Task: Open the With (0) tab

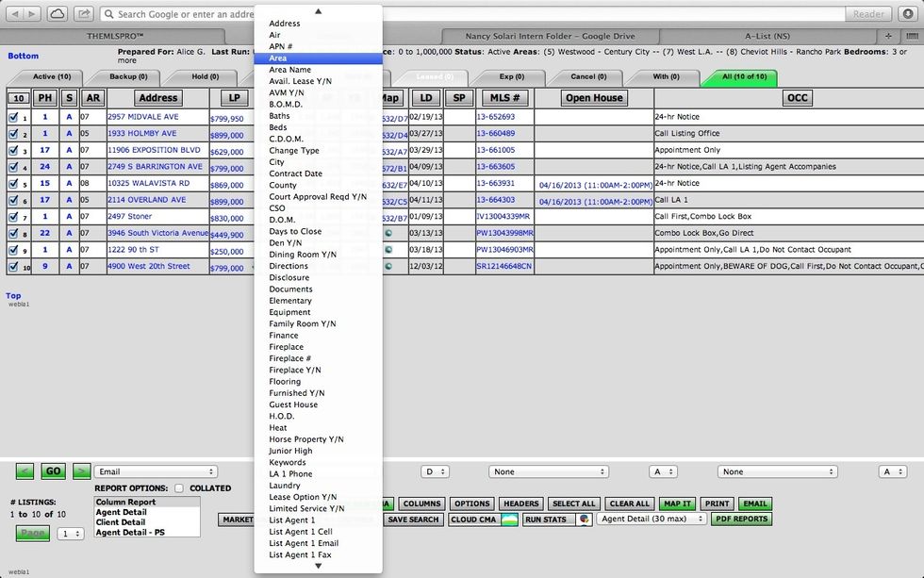Action: click(x=666, y=76)
